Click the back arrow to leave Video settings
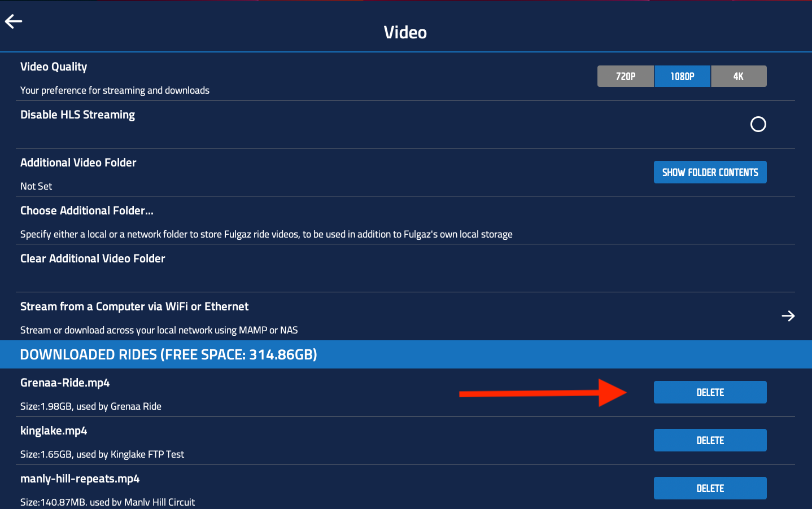This screenshot has height=509, width=812. (13, 21)
